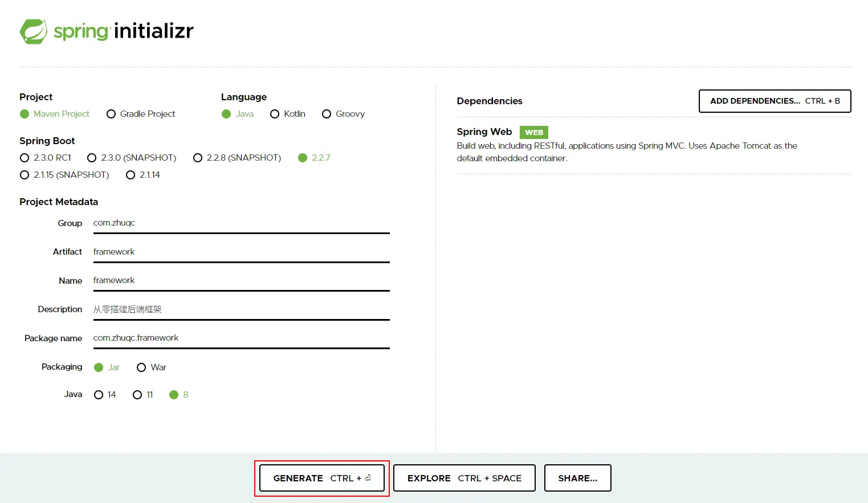Open the Share dialog
868x503 pixels.
578,478
